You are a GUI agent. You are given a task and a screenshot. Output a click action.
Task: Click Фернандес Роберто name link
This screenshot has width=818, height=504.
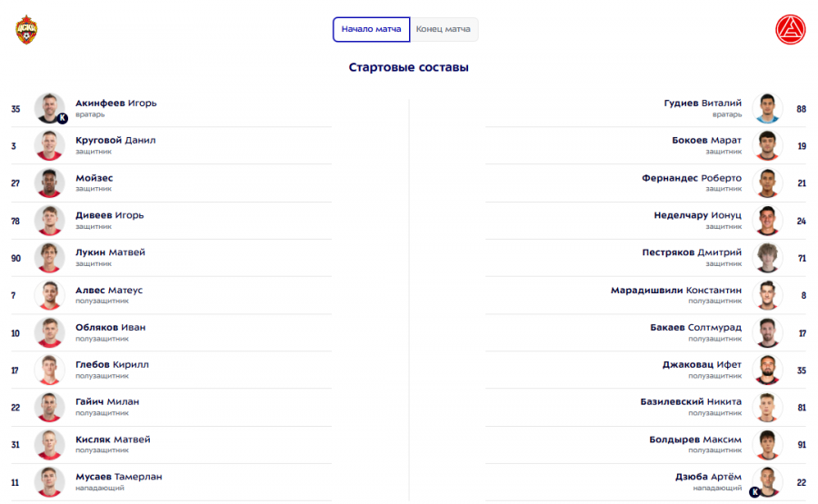pos(692,178)
